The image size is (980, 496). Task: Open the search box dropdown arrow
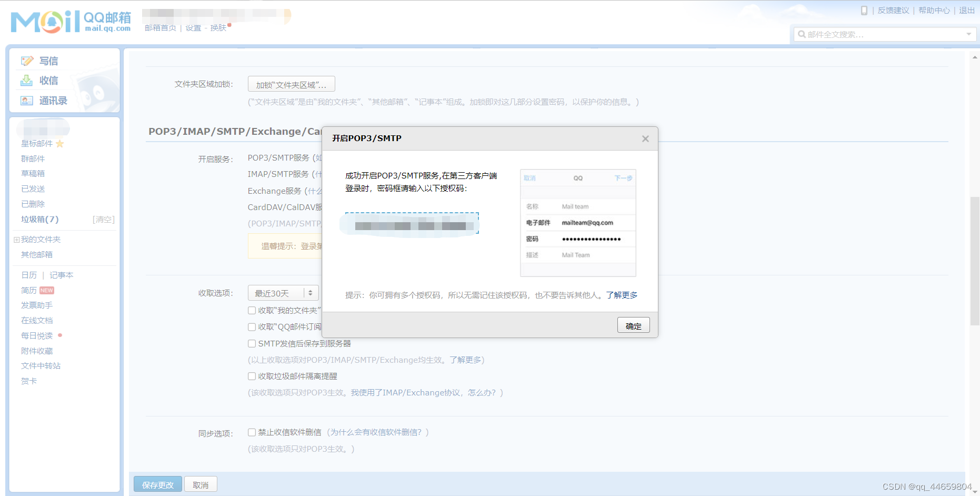coord(968,34)
